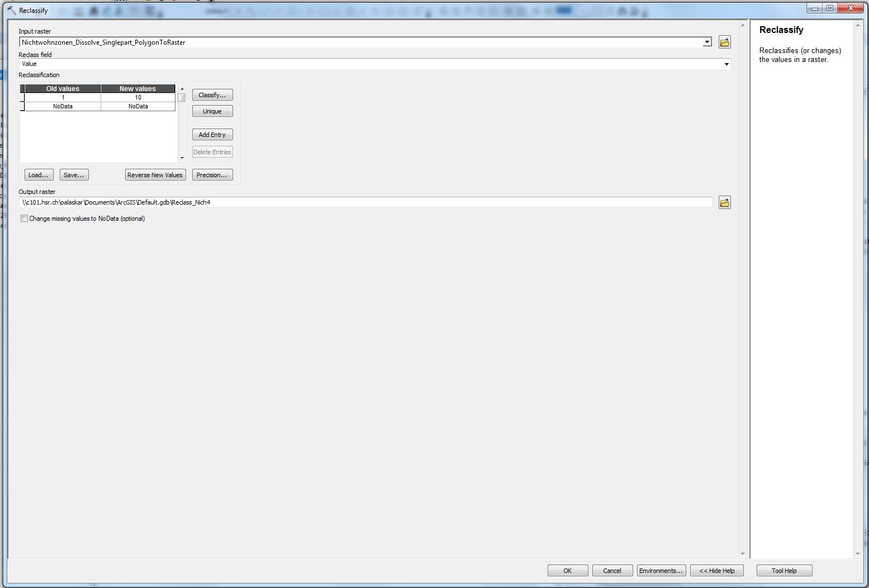Enable Change missing values to NoData checkbox
869x588 pixels.
coord(24,219)
